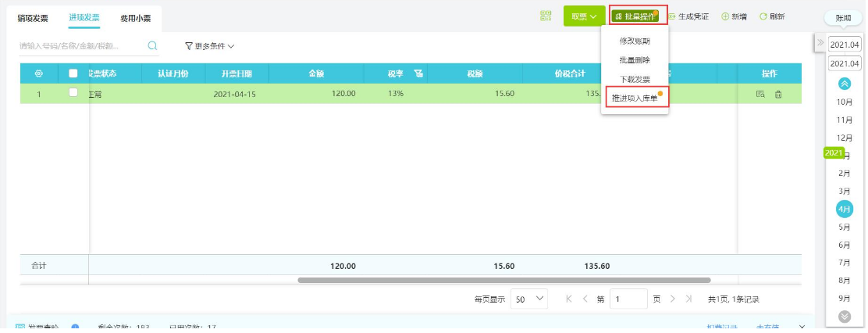Screen dimensions: 868x333
Task: Choose 下载发票 from the batch menu
Action: click(635, 79)
